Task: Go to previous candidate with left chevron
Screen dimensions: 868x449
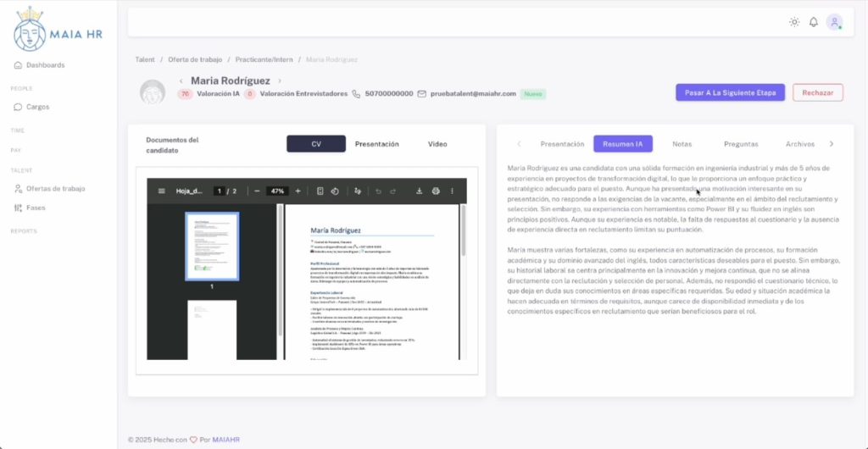Action: point(181,81)
